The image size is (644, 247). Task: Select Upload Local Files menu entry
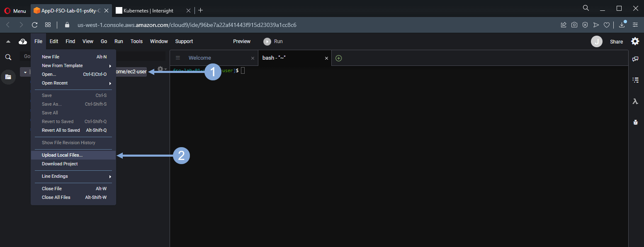(62, 155)
